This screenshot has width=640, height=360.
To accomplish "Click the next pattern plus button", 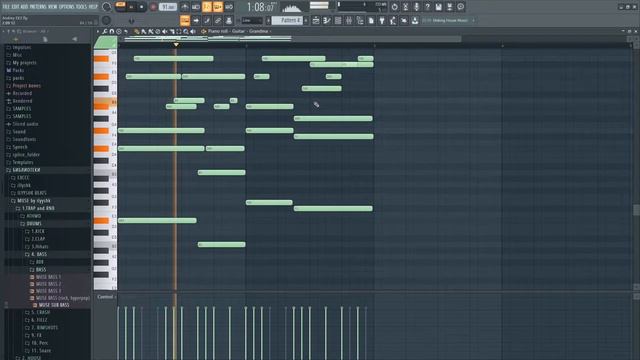I will click(306, 20).
